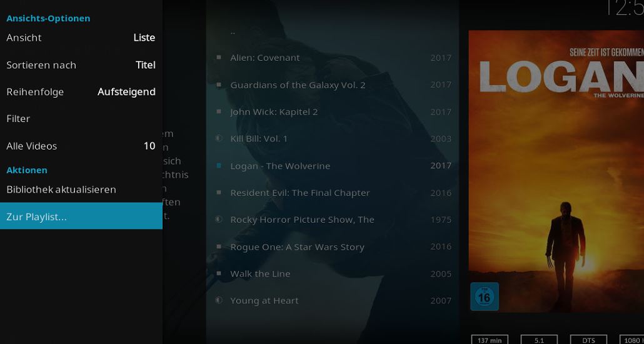
Task: Click the 137 min duration flag
Action: pos(490,340)
